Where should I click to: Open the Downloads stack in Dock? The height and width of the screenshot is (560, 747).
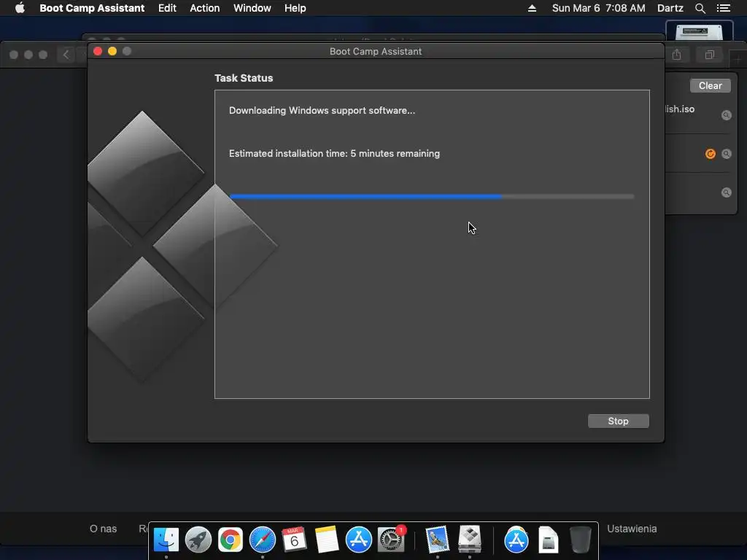tap(516, 540)
